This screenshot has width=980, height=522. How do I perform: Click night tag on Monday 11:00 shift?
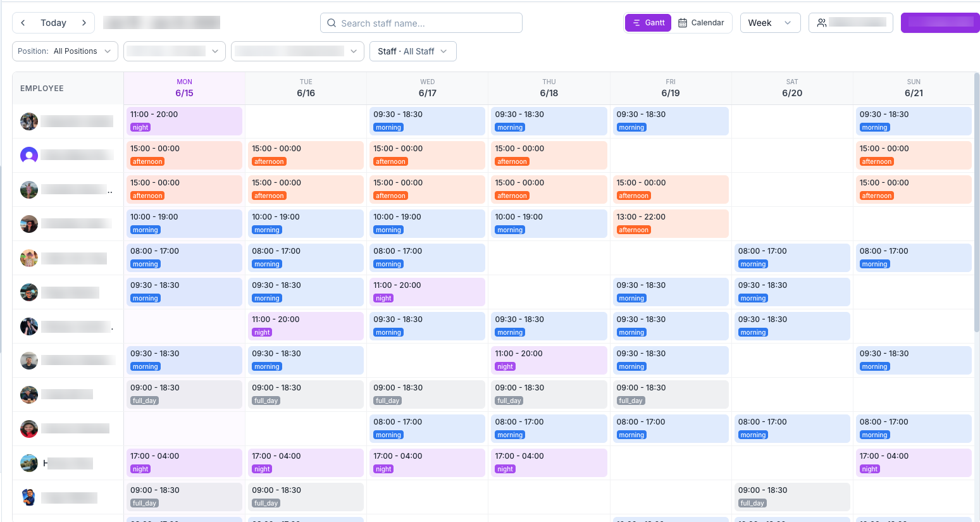pos(140,127)
